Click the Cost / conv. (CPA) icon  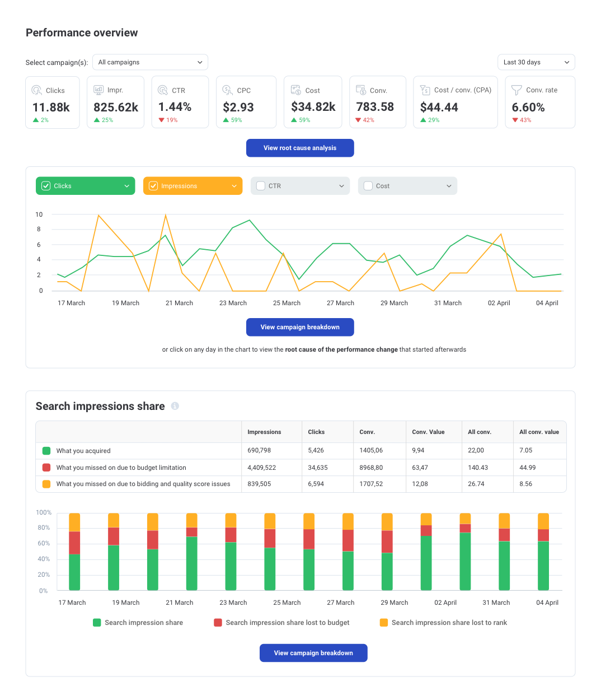(x=425, y=90)
